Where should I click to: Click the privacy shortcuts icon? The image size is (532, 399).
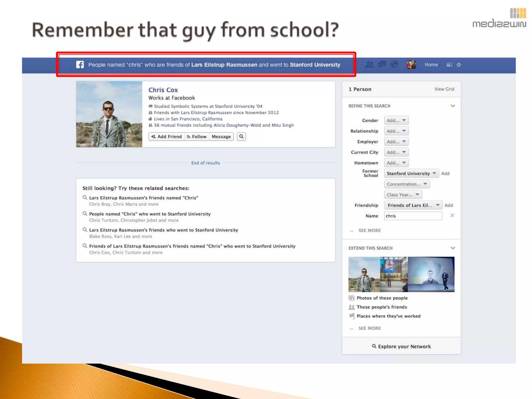click(449, 65)
